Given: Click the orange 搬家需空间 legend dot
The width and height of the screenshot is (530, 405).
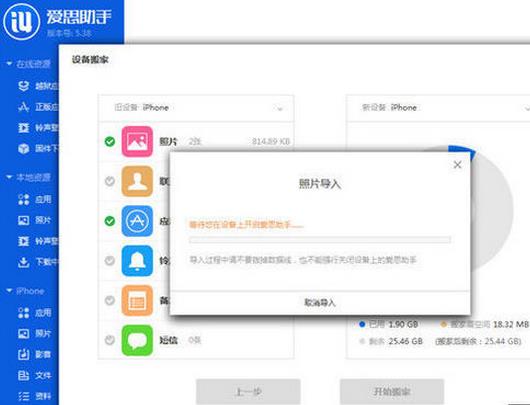Looking at the screenshot, I should pos(443,324).
